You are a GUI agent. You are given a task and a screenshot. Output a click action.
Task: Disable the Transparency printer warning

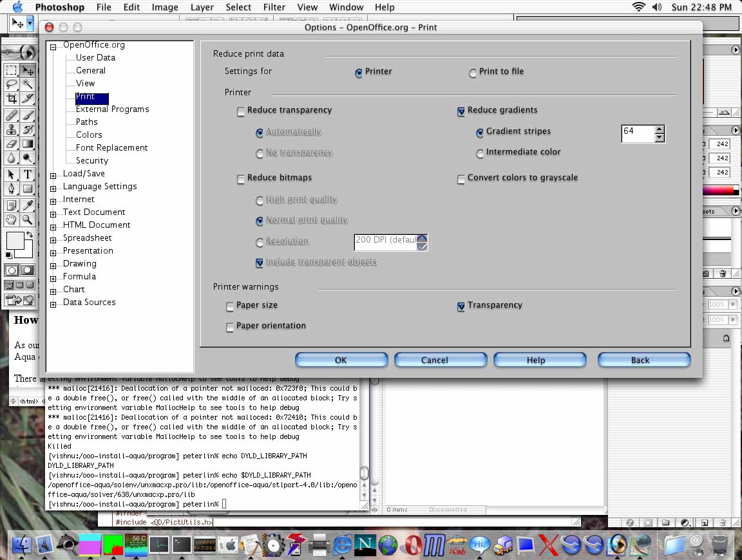click(x=461, y=306)
